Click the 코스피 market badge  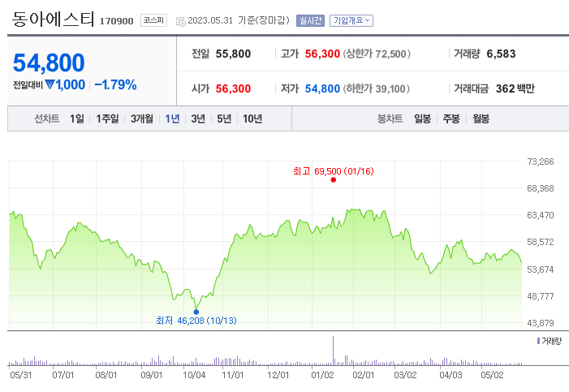(153, 20)
